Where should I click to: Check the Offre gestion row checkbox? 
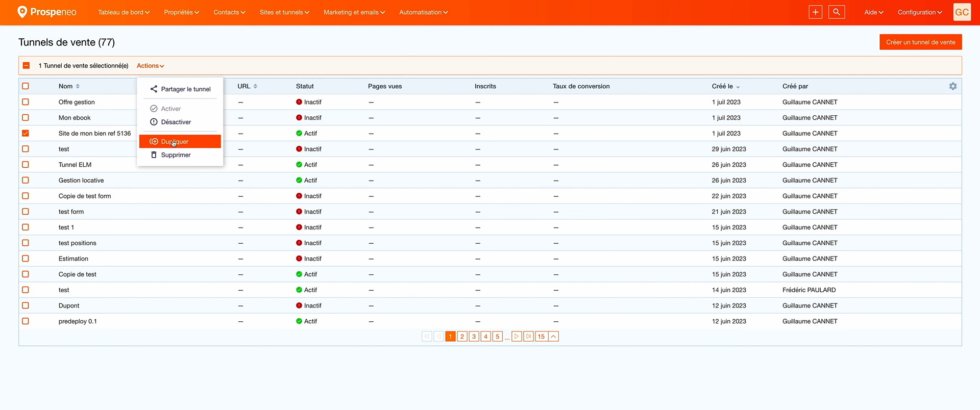[x=26, y=102]
